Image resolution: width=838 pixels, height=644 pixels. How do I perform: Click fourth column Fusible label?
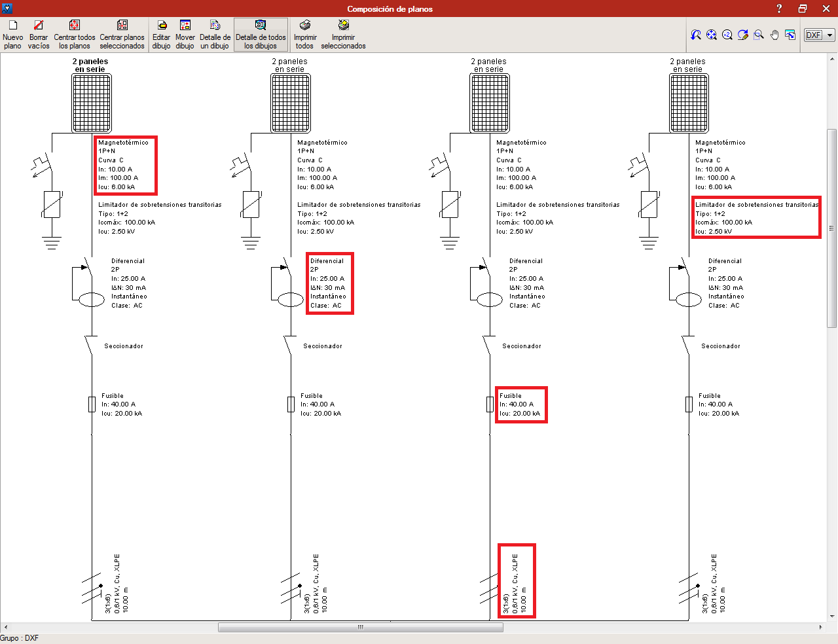[x=710, y=395]
